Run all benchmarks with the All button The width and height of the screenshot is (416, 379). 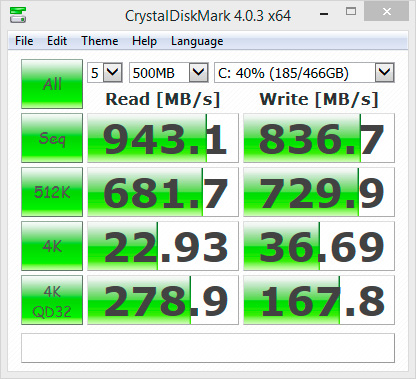tap(52, 84)
